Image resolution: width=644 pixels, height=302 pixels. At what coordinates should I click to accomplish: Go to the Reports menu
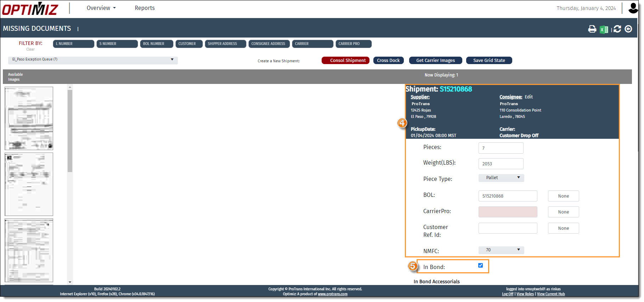click(145, 8)
